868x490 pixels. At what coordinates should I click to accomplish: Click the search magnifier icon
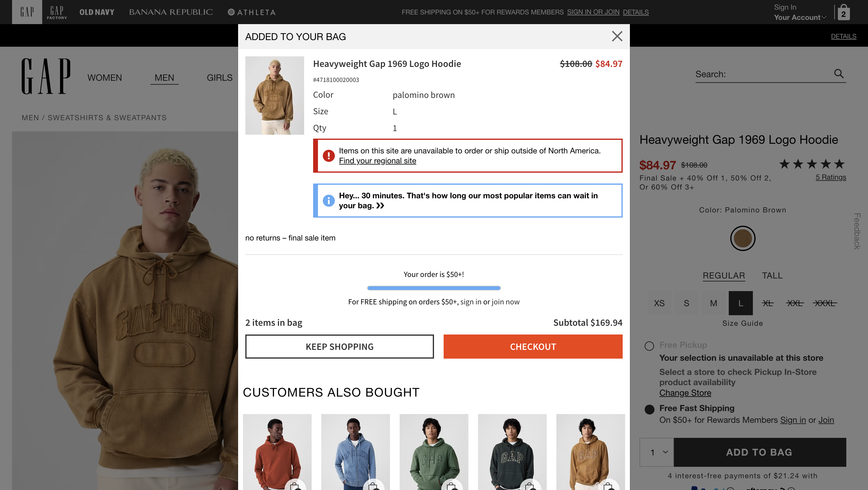pos(839,74)
